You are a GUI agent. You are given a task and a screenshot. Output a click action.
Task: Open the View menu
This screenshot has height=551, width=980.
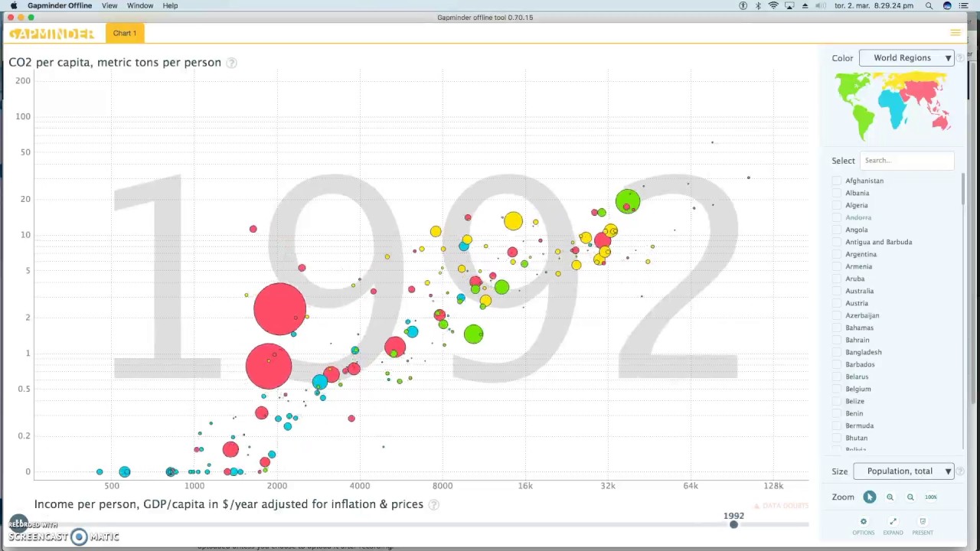coord(109,5)
